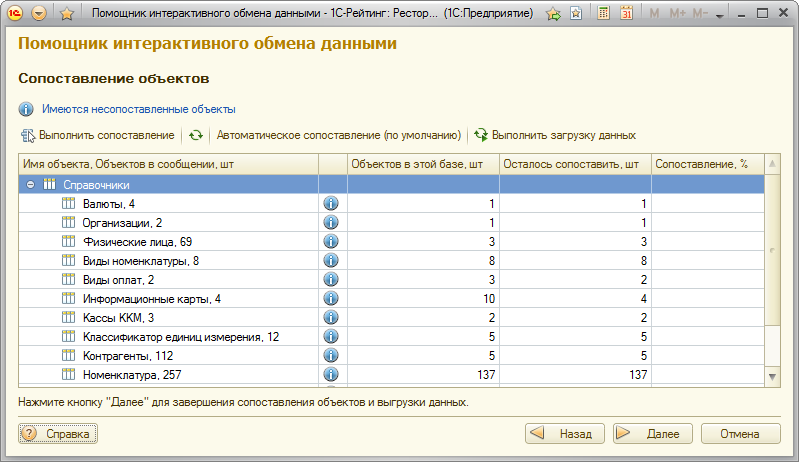Click the refresh icon beside Выполнить сопоставление
The width and height of the screenshot is (799, 462).
(x=196, y=135)
